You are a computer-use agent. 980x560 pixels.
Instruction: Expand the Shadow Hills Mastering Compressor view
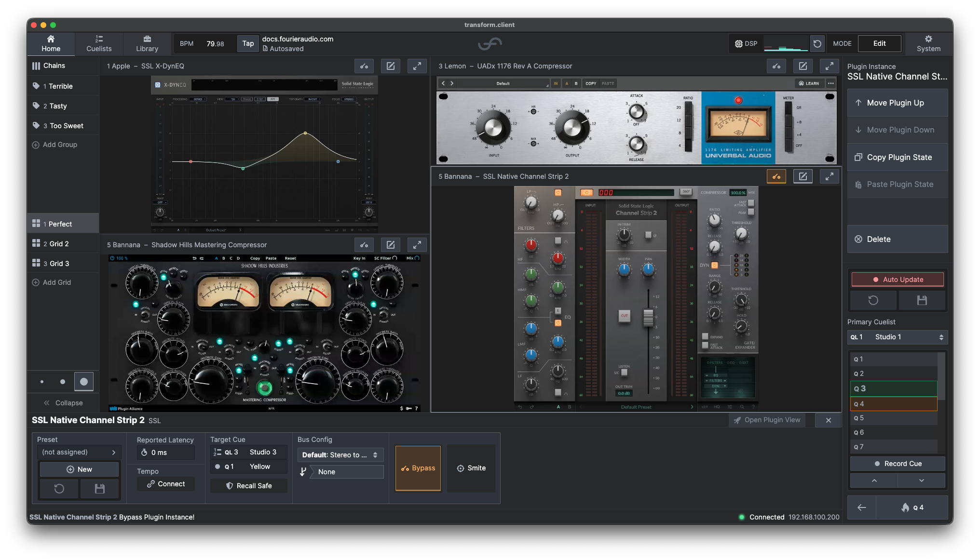pyautogui.click(x=417, y=245)
